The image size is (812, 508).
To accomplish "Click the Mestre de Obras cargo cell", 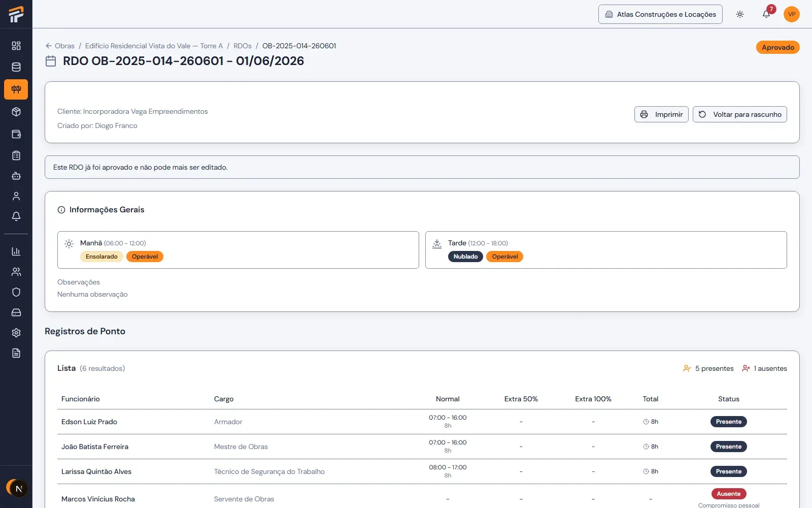I will click(241, 447).
